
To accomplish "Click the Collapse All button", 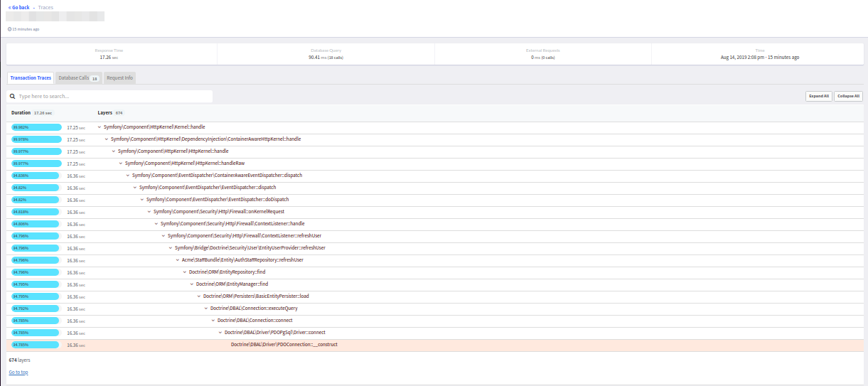I will click(x=848, y=96).
